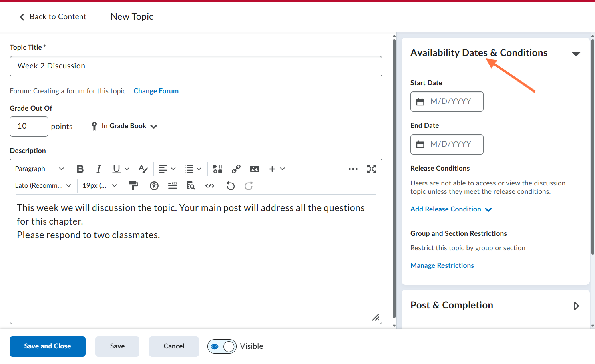This screenshot has height=364, width=595.
Task: Click the Topic Title input field
Action: (196, 66)
